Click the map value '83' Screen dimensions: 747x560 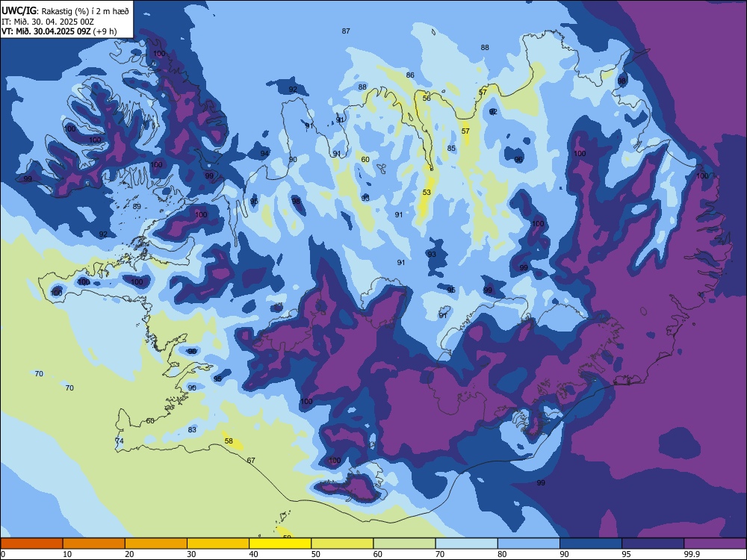pos(192,430)
